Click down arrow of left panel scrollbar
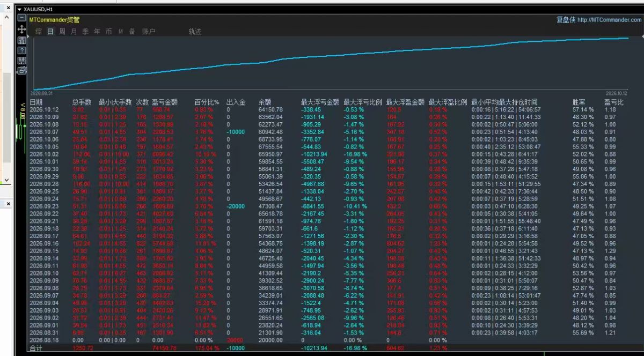Viewport: 644px width, 356px height. point(6,180)
